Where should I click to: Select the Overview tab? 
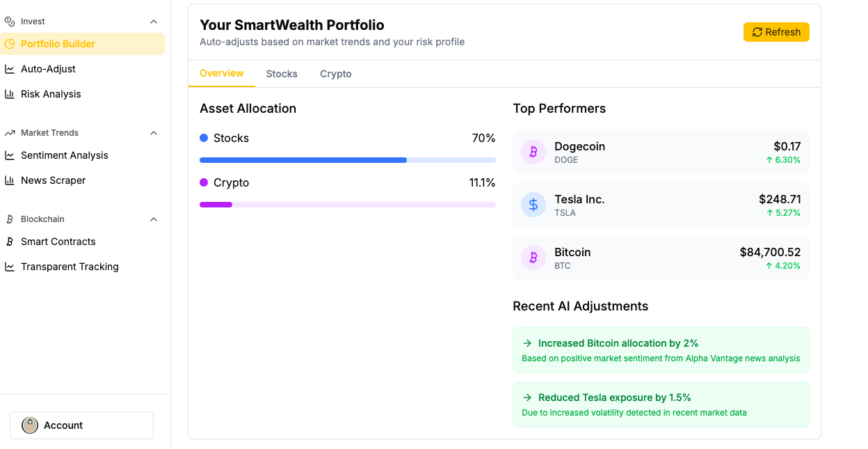pyautogui.click(x=222, y=74)
